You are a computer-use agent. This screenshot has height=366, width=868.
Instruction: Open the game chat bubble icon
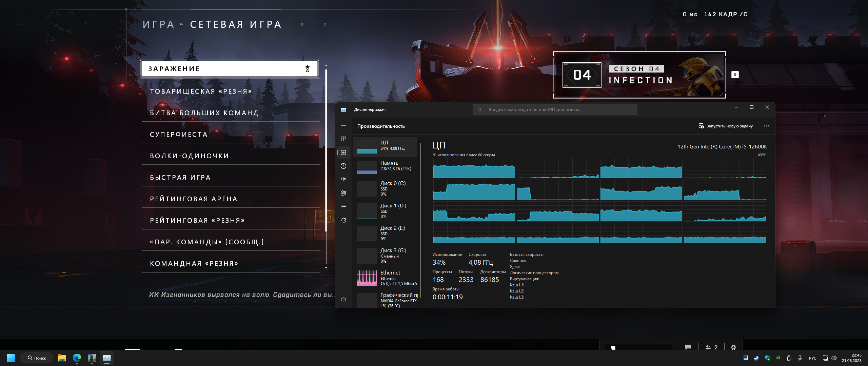(x=688, y=347)
